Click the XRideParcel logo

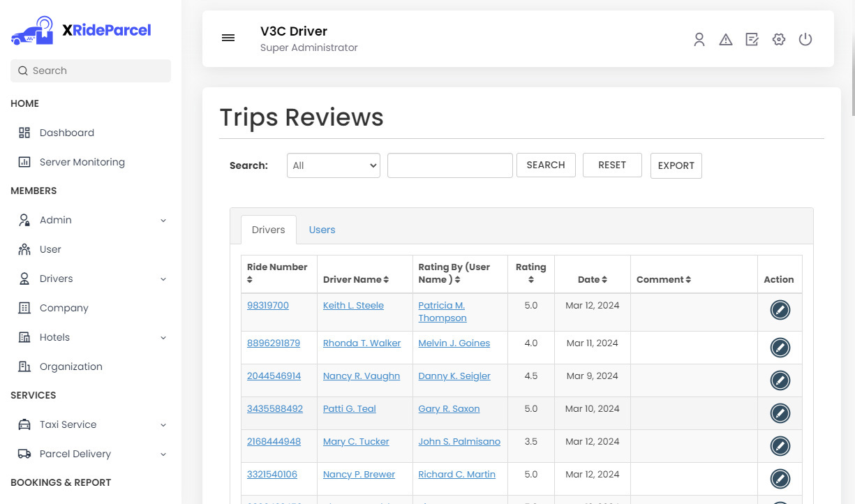[x=81, y=31]
